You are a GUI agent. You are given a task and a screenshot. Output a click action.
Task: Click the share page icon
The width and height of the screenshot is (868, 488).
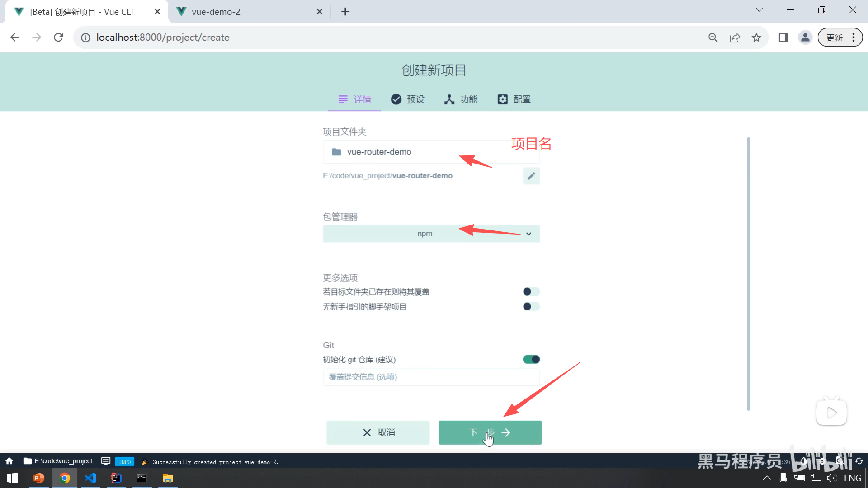coord(735,38)
